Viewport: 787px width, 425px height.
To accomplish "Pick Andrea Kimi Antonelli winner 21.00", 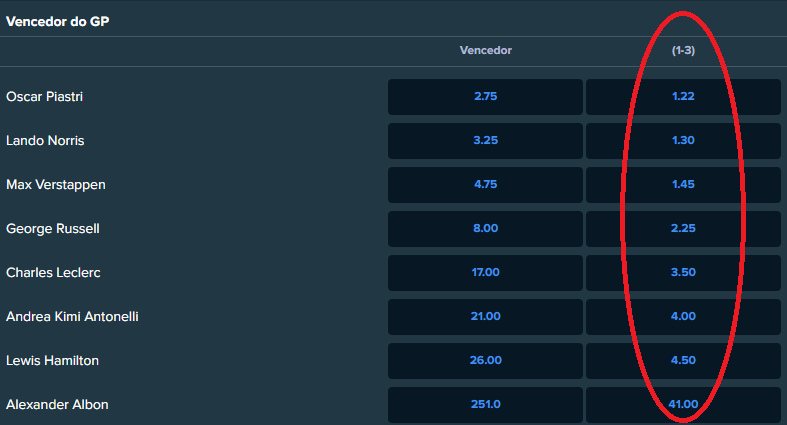I will (485, 317).
